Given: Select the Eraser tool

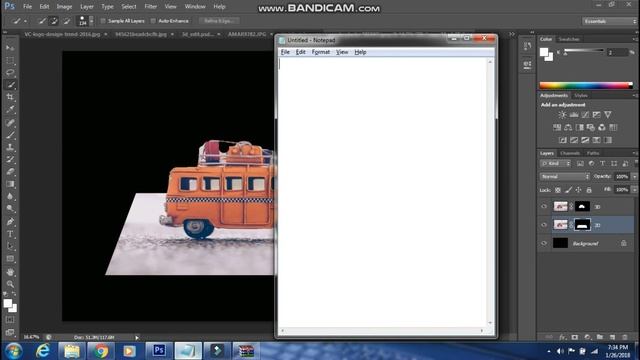Looking at the screenshot, I should pyautogui.click(x=10, y=171).
